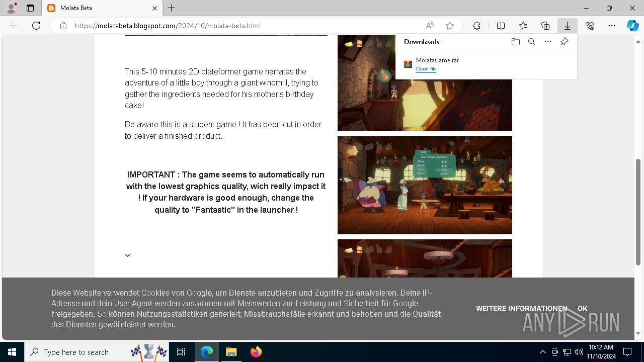Close the Molata Beta tab
The height and width of the screenshot is (362, 644).
click(x=154, y=8)
